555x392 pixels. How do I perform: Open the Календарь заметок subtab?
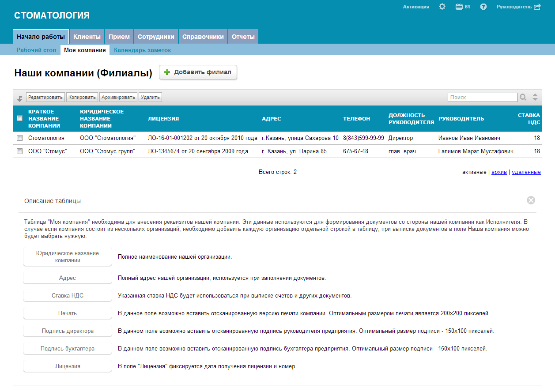[142, 50]
